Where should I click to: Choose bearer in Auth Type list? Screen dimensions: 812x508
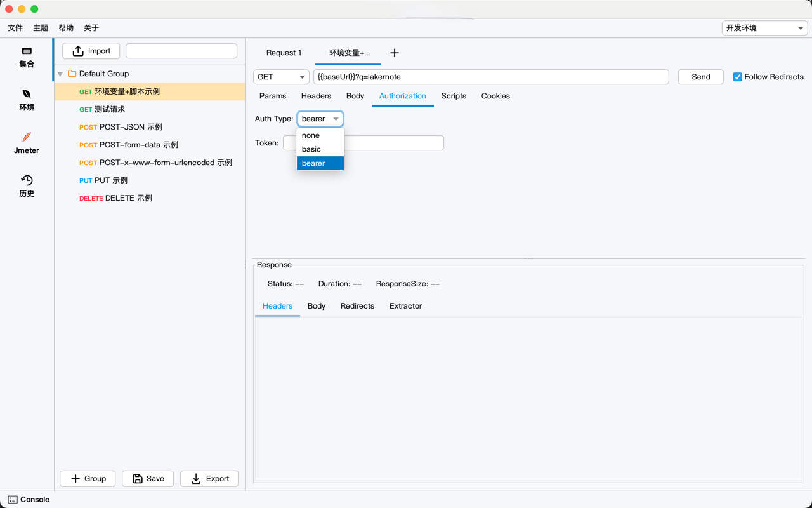point(320,163)
